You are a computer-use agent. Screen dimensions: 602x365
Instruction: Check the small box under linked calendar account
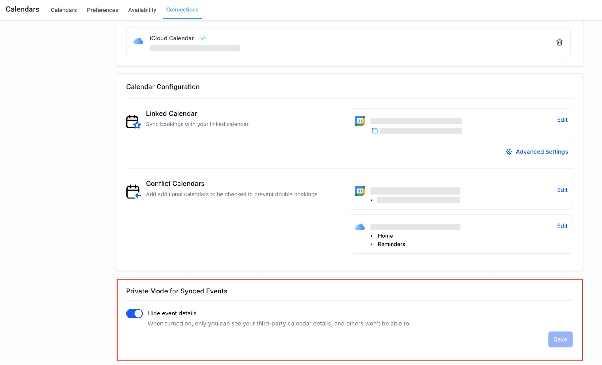(375, 131)
